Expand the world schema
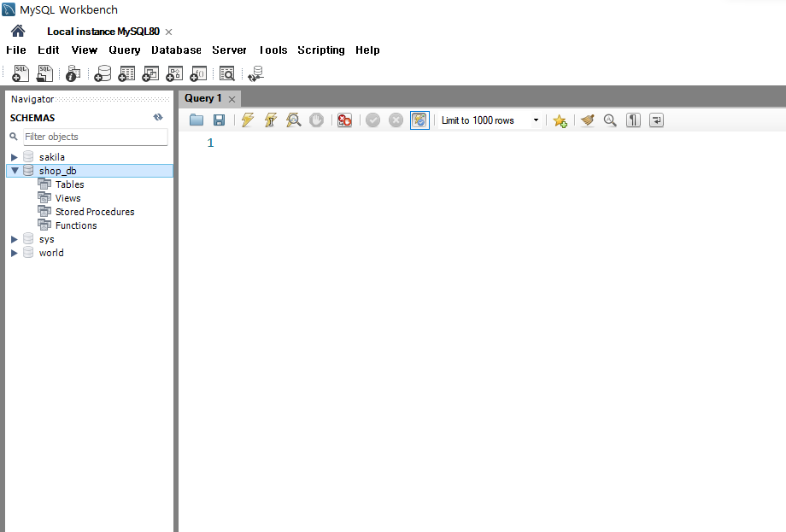 pos(15,253)
